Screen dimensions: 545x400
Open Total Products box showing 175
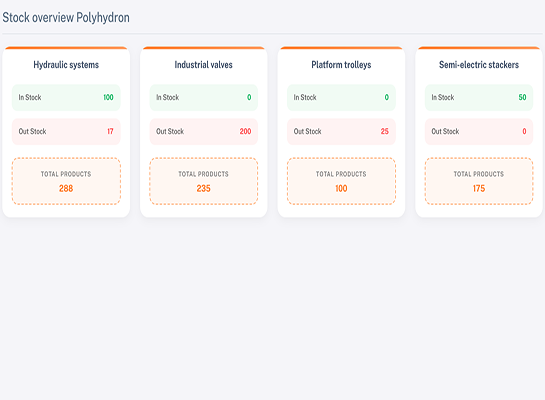(x=479, y=181)
